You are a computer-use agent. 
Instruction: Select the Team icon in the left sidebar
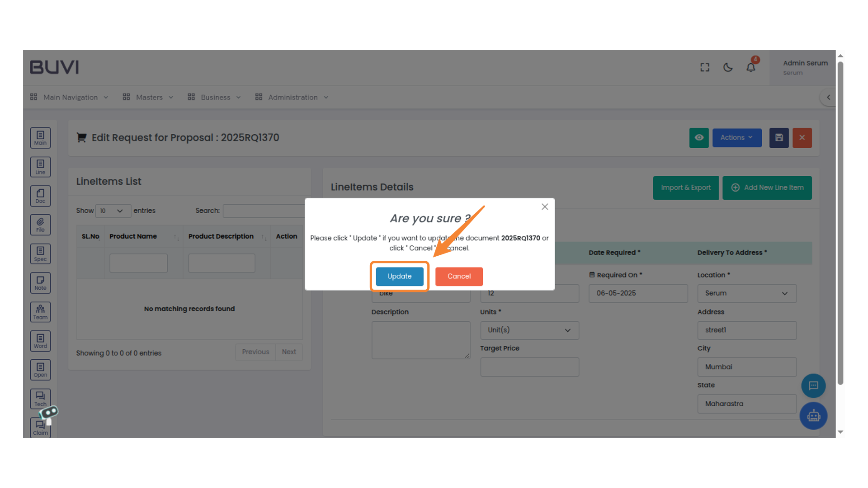point(40,312)
